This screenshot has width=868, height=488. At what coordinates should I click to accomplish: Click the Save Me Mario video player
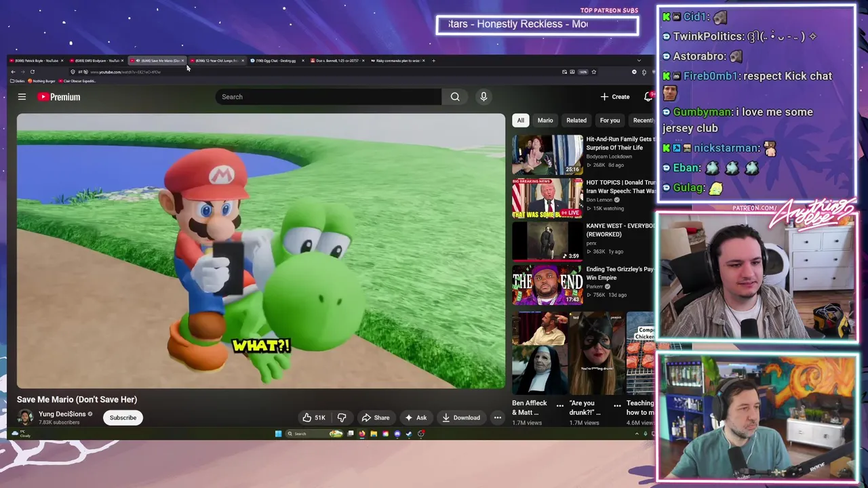(x=261, y=251)
